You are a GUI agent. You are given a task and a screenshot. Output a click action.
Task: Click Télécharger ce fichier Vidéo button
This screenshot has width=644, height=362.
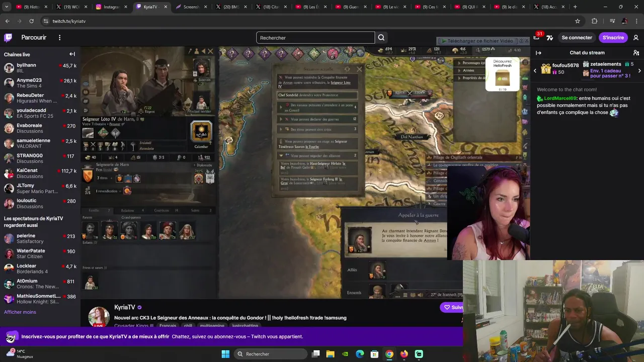478,41
